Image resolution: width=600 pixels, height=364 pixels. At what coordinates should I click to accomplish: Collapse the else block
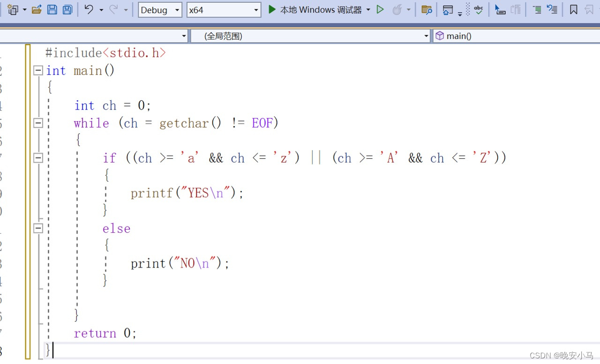coord(38,229)
